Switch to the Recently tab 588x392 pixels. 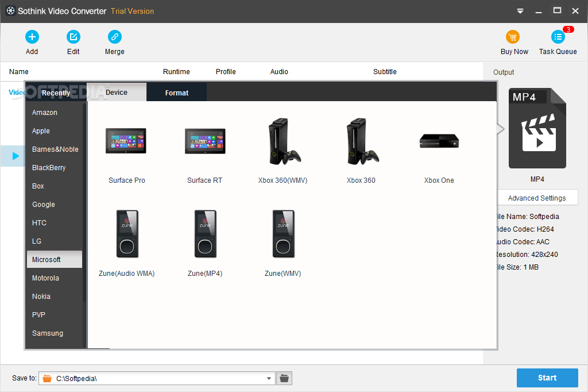coord(56,93)
